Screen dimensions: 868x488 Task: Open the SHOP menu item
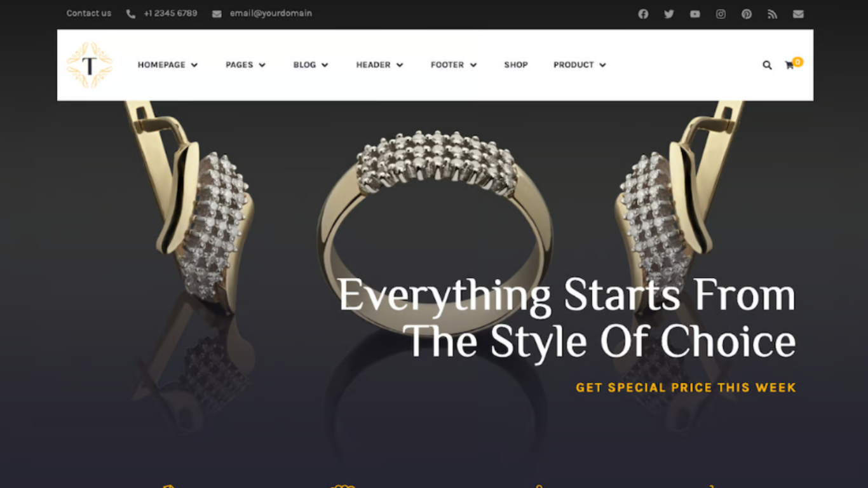pos(516,65)
